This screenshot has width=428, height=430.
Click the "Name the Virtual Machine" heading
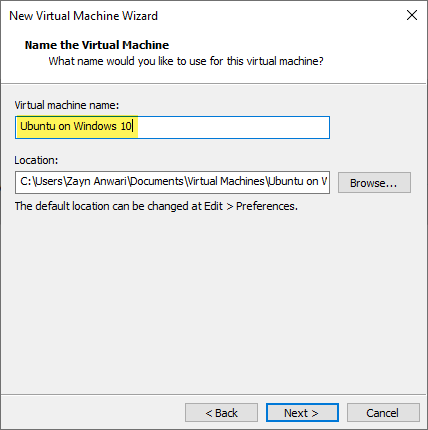pos(97,45)
